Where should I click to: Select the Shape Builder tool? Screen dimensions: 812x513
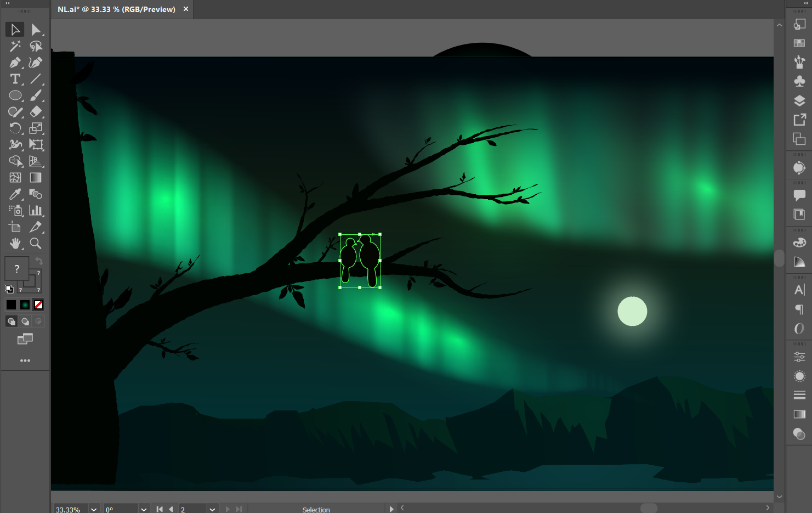[x=15, y=161]
